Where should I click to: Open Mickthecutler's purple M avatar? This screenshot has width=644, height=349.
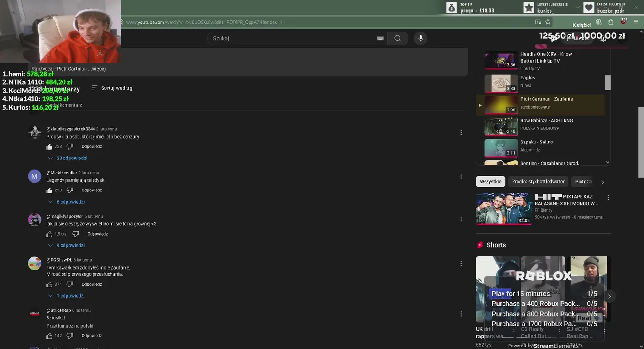tap(34, 176)
